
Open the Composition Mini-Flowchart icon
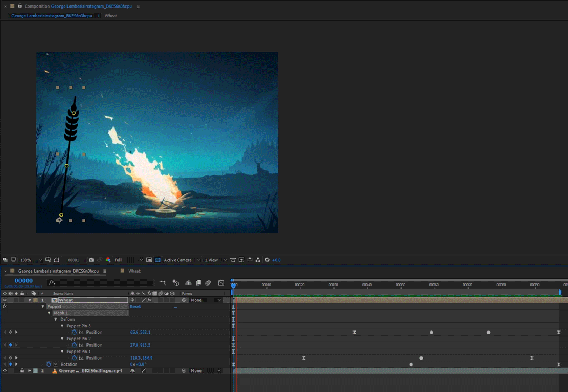click(x=163, y=283)
